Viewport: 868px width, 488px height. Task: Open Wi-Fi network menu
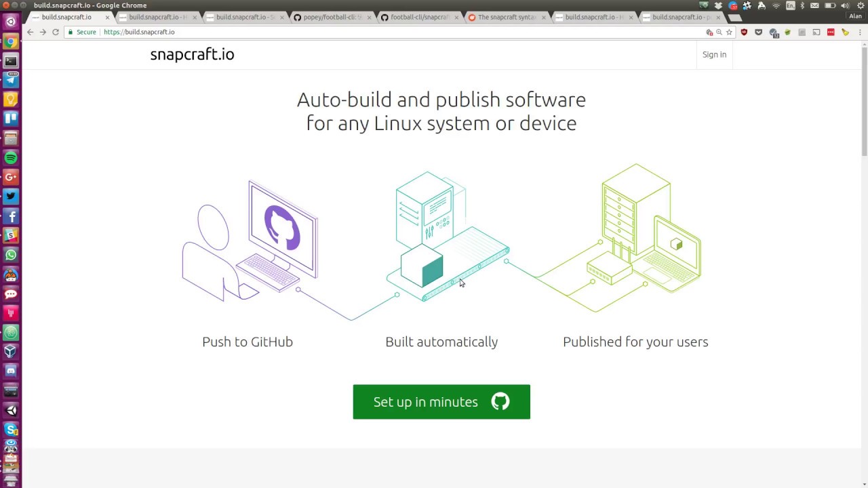[776, 5]
